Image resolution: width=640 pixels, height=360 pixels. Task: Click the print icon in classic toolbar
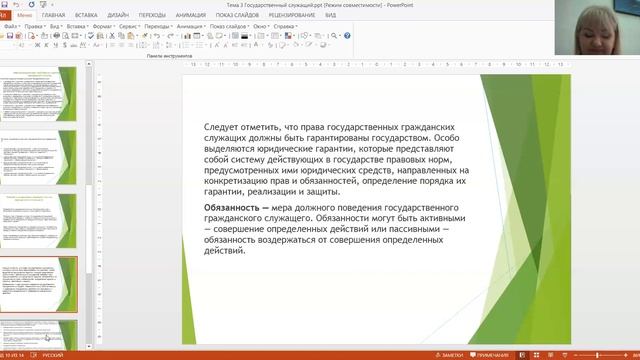click(x=57, y=36)
